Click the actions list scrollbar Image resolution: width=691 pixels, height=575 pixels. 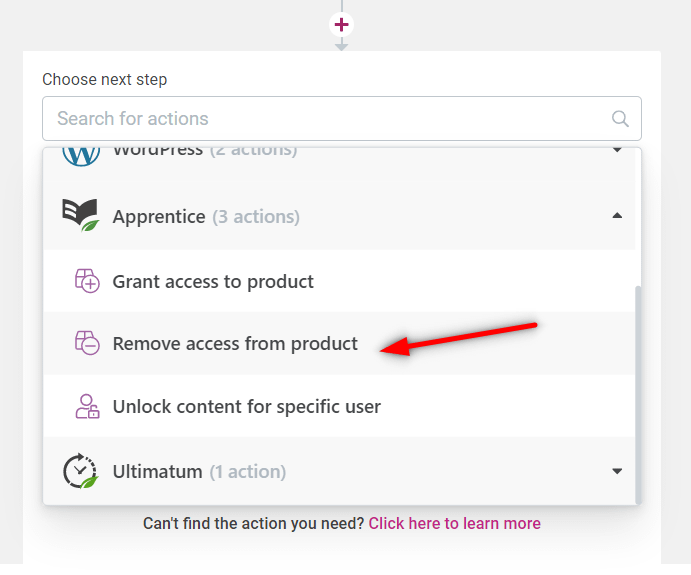(638, 394)
